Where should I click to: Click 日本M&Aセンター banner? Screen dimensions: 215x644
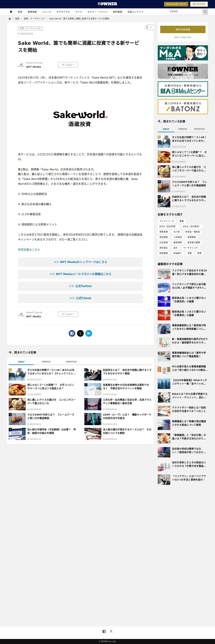point(183,89)
